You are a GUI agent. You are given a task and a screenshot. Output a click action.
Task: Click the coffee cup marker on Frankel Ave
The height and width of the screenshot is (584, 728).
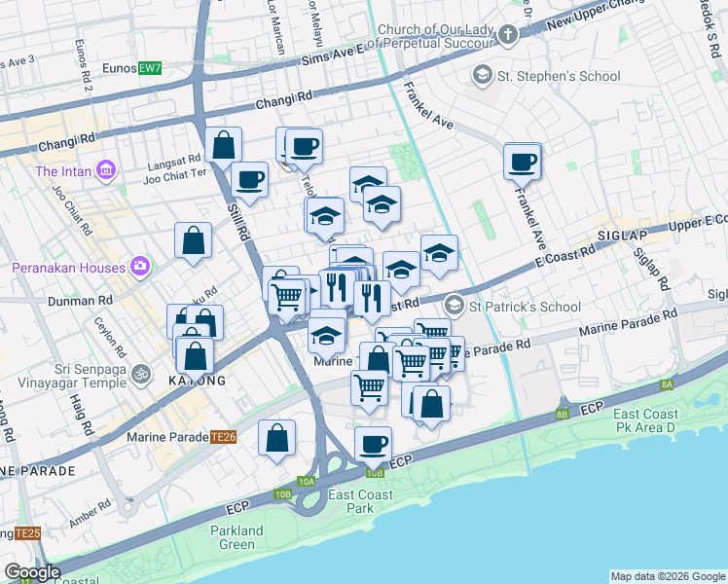(x=523, y=164)
